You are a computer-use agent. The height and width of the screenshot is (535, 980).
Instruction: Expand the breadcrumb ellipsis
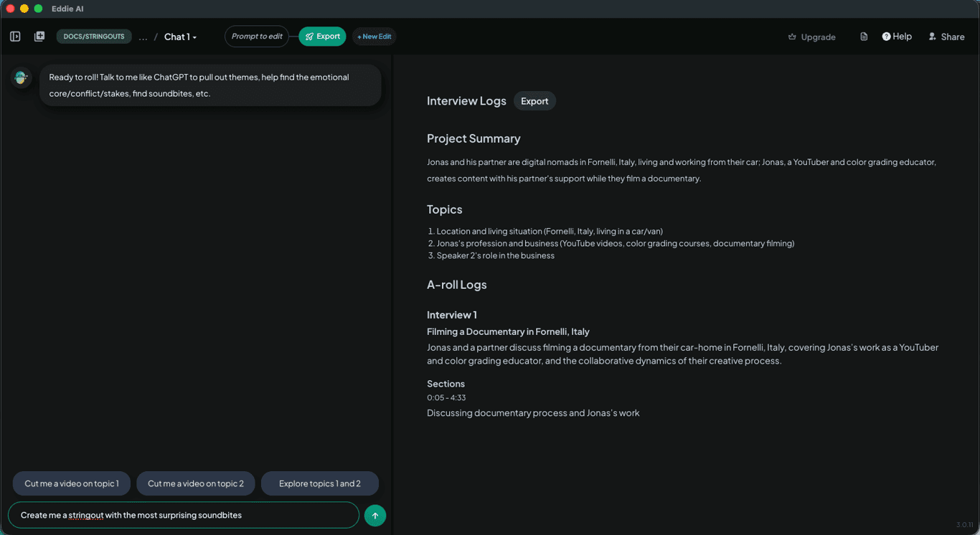point(143,37)
